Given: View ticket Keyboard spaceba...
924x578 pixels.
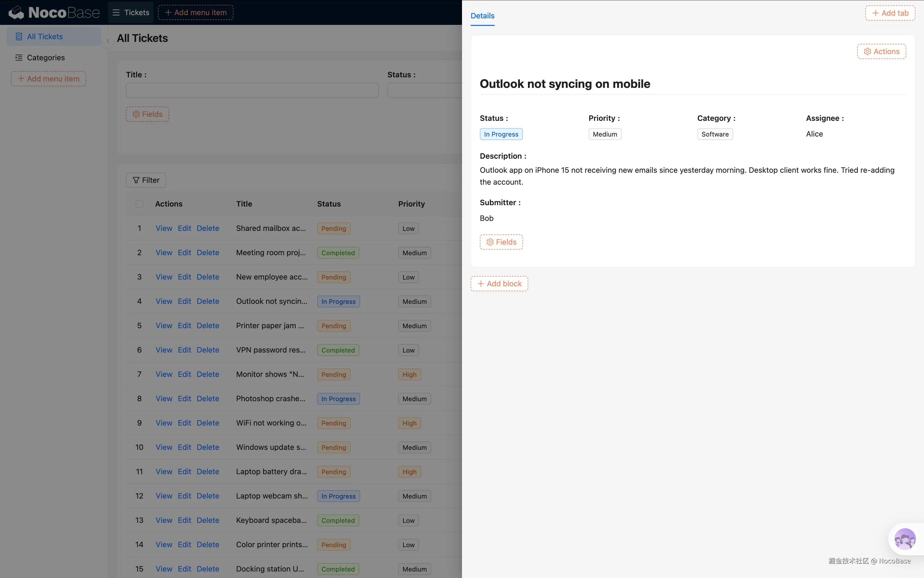Looking at the screenshot, I should point(164,520).
